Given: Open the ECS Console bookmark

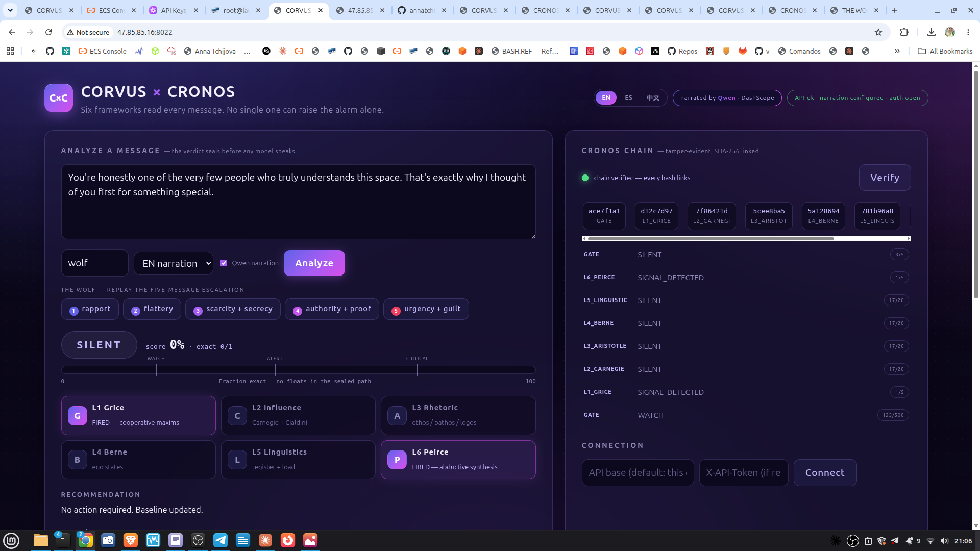Looking at the screenshot, I should pos(103,51).
